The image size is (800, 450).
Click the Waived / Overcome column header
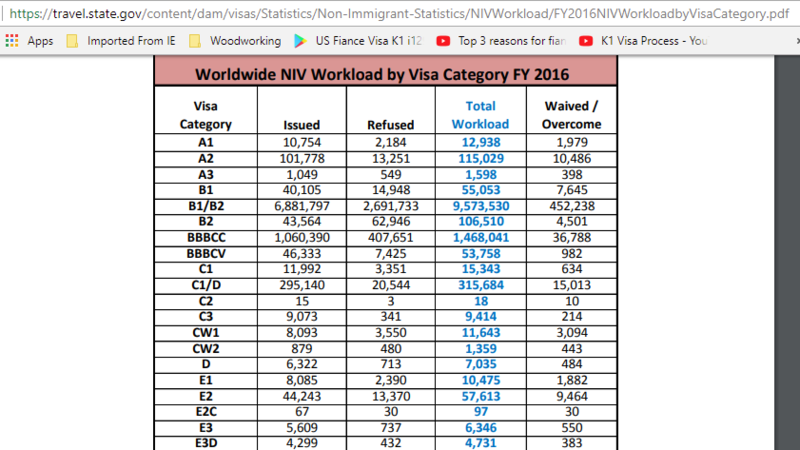click(x=571, y=115)
